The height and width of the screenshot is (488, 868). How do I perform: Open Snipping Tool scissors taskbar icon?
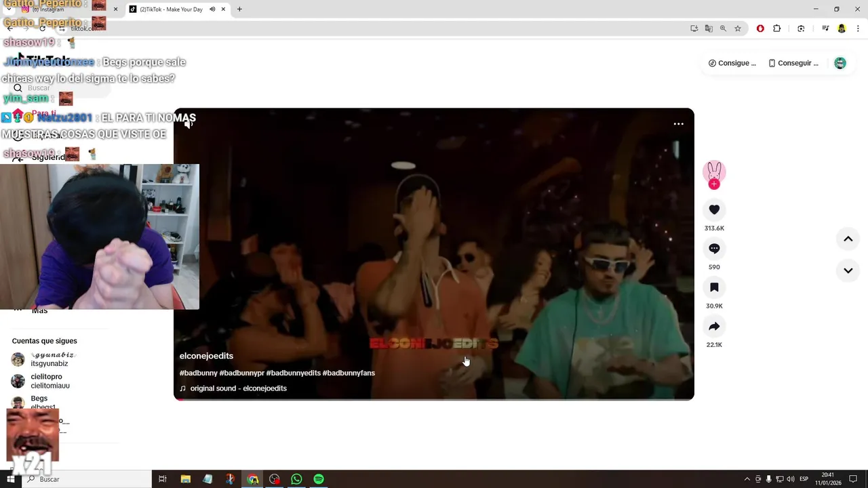point(230,479)
